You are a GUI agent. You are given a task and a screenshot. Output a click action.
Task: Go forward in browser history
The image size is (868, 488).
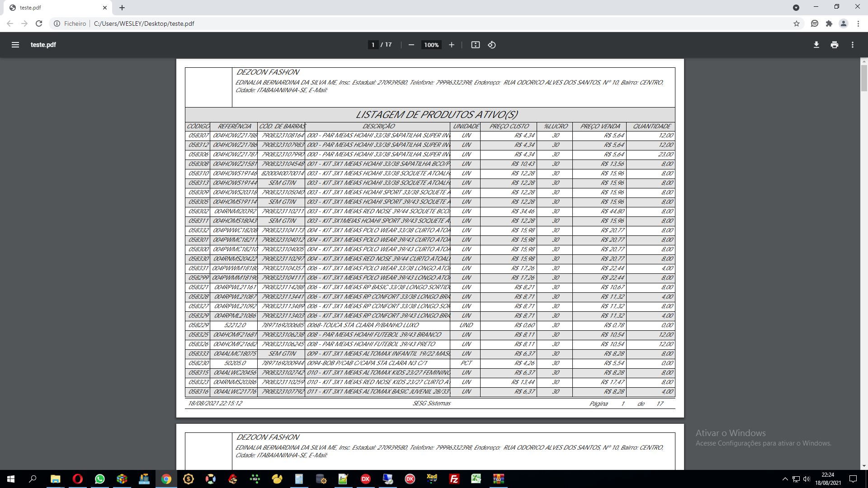coord(24,23)
